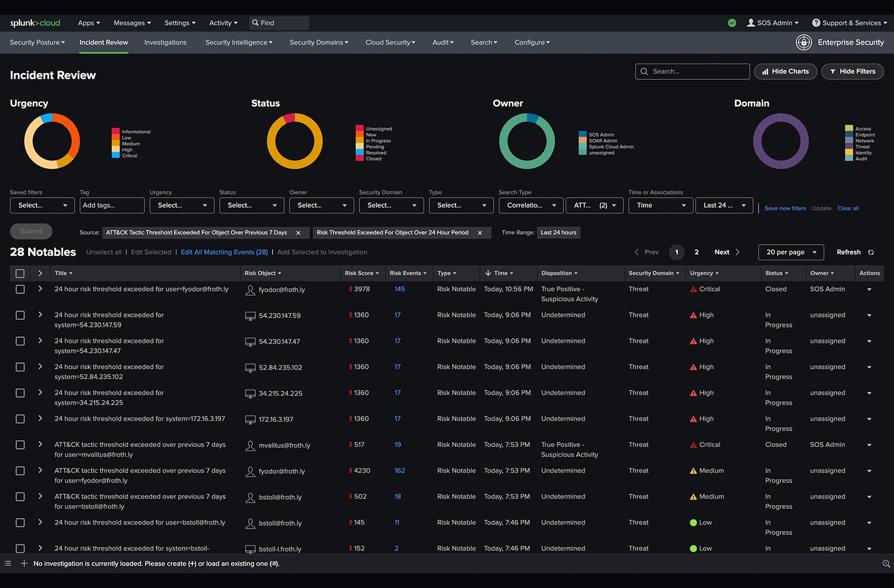This screenshot has width=894, height=588.
Task: Click the Clear all link
Action: (848, 208)
